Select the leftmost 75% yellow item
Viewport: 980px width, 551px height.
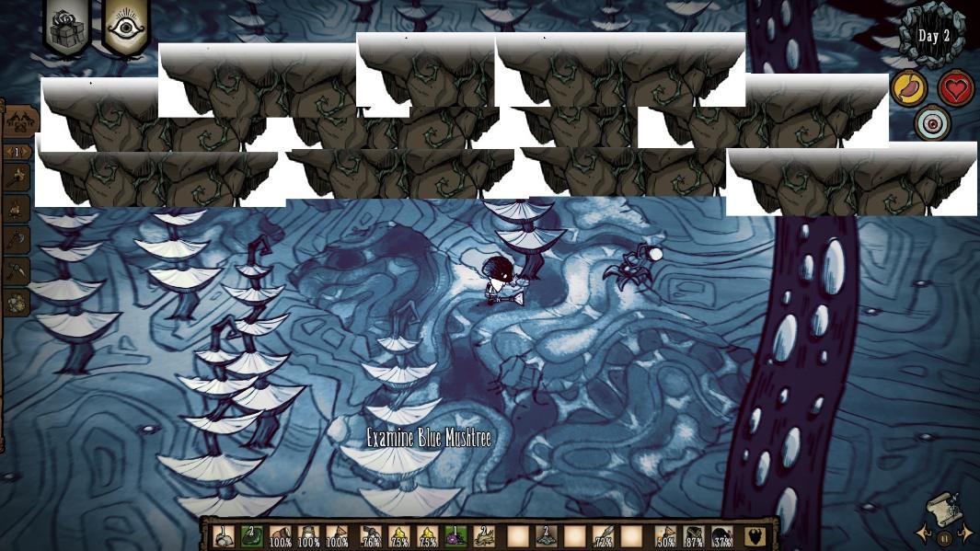point(400,536)
